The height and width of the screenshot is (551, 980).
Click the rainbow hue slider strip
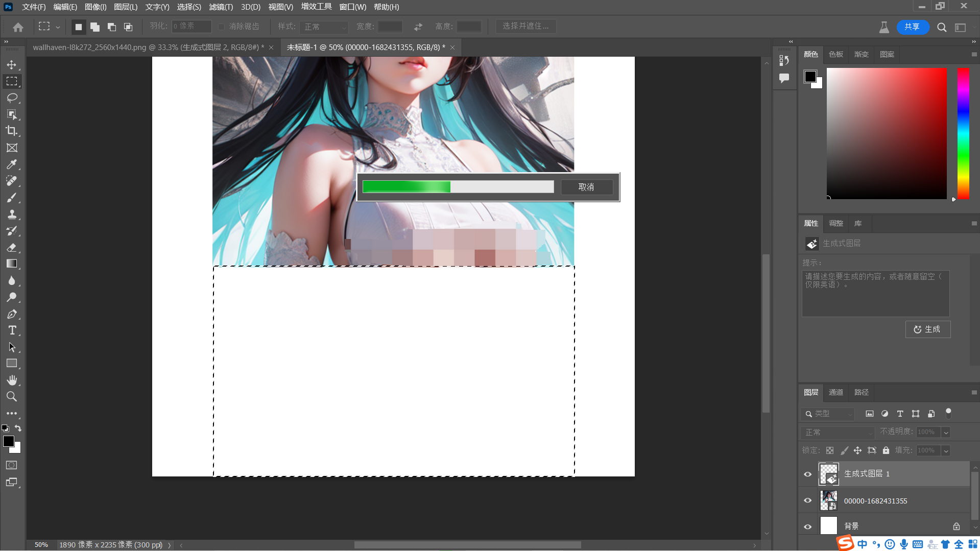(x=963, y=133)
